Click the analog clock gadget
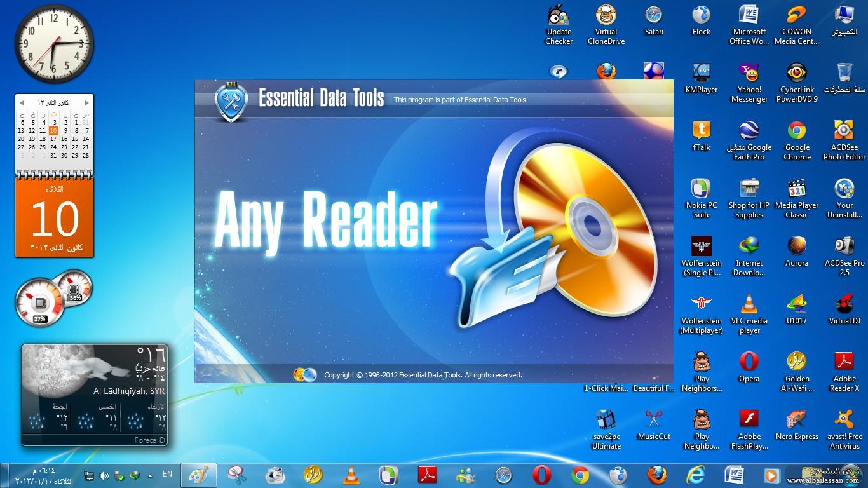 54,44
